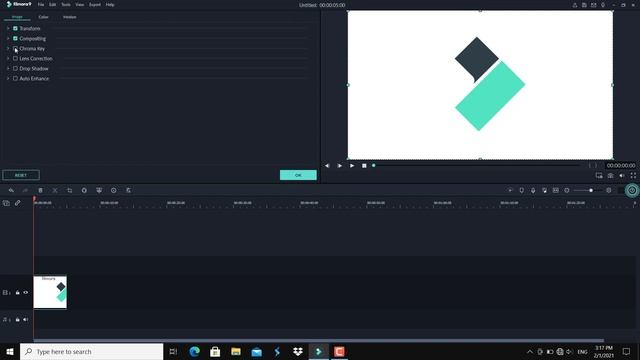Lock the audio track 1
The image size is (640, 360).
click(18, 320)
